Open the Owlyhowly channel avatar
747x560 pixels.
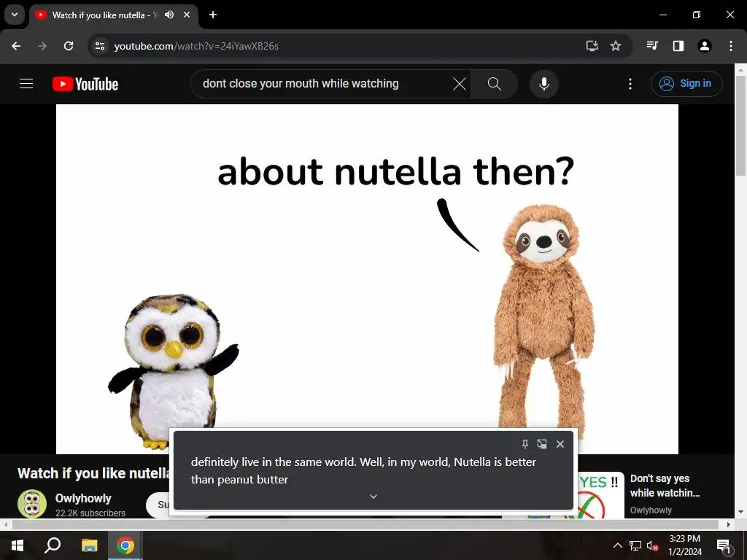[x=32, y=504]
